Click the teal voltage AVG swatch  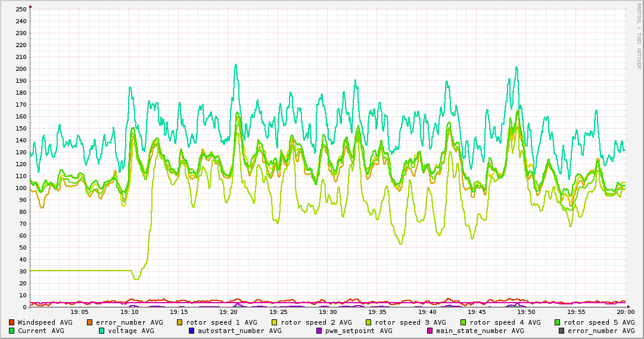point(102,331)
